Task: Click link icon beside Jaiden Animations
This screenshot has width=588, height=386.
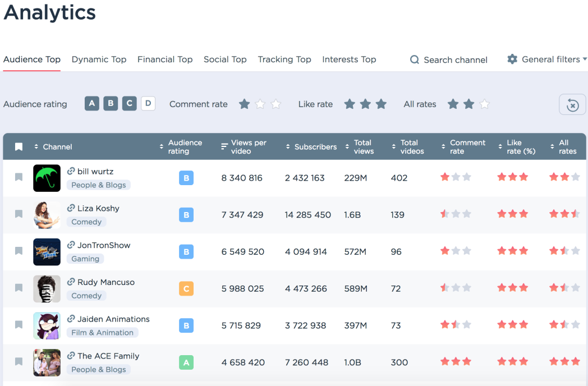Action: 71,319
